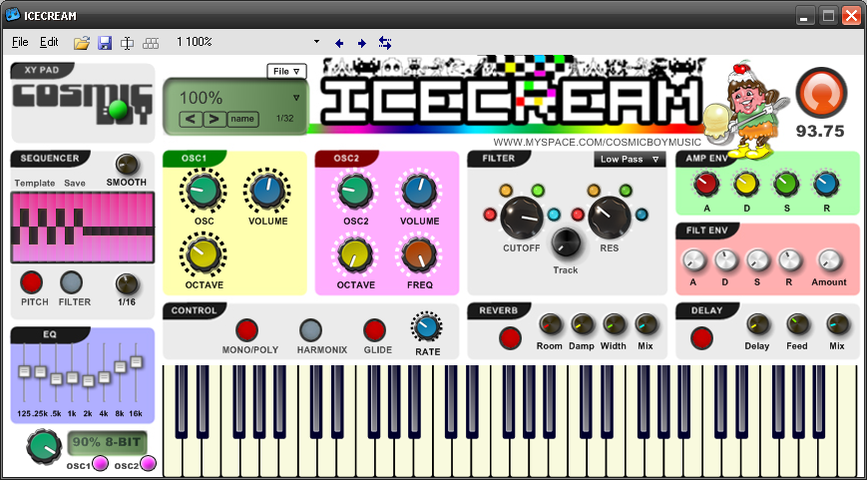This screenshot has height=480, width=867.
Task: Click the 2k EQ slider handle
Action: tap(88, 380)
